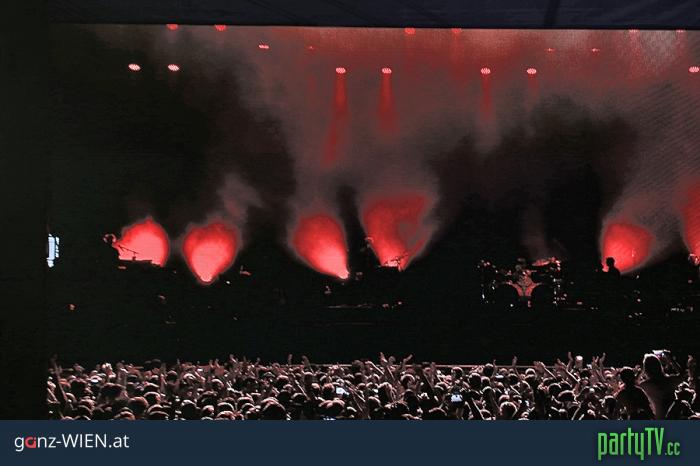The width and height of the screenshot is (700, 466).
Task: Click the large central red glow near mic stand
Action: (395, 230)
